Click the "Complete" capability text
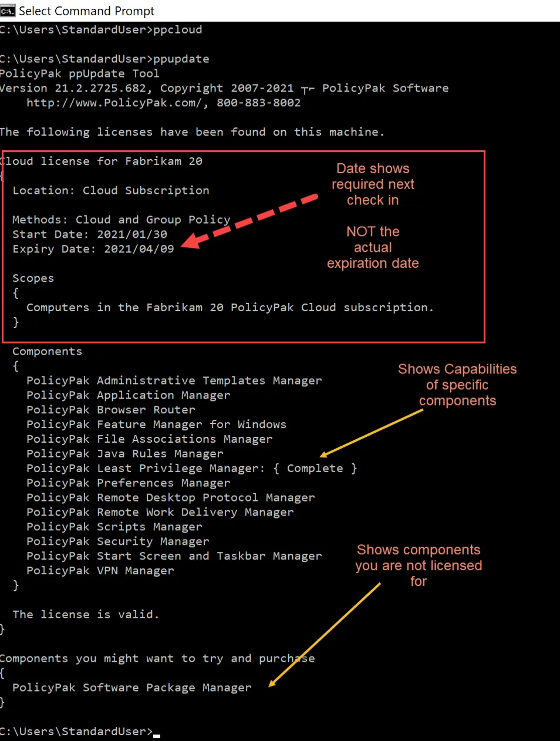The height and width of the screenshot is (741, 560). 315,468
